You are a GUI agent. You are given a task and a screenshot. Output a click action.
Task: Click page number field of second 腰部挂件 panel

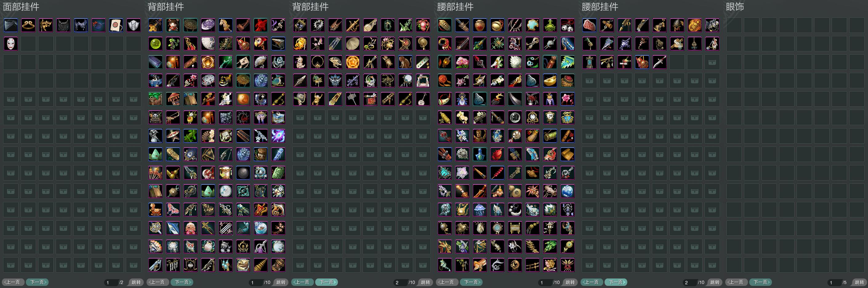[690, 282]
